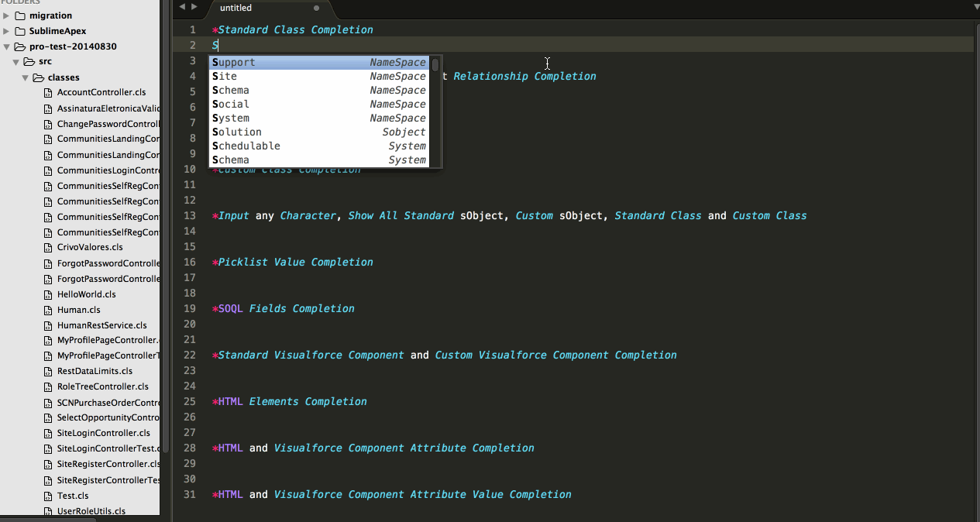Open SelectOpportunityController file
This screenshot has height=522, width=980.
click(108, 417)
